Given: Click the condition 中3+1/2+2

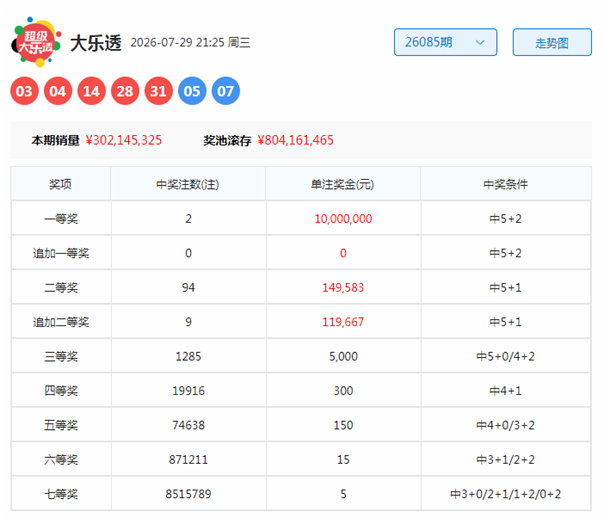Looking at the screenshot, I should coord(505,460).
